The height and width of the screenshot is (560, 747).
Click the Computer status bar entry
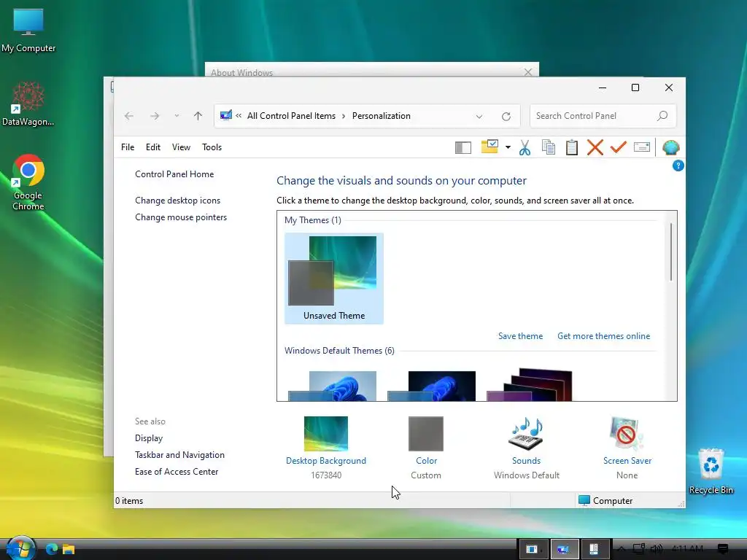605,500
